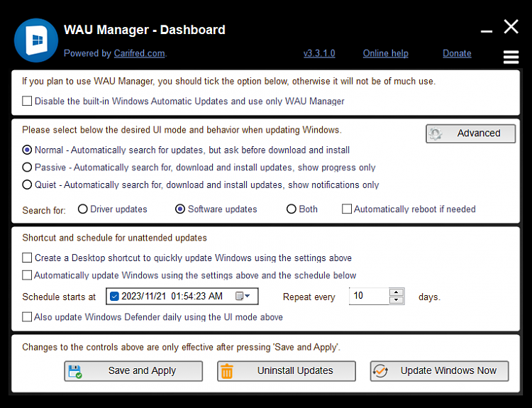The width and height of the screenshot is (532, 408).
Task: Open the hamburger menu icon
Action: click(511, 57)
